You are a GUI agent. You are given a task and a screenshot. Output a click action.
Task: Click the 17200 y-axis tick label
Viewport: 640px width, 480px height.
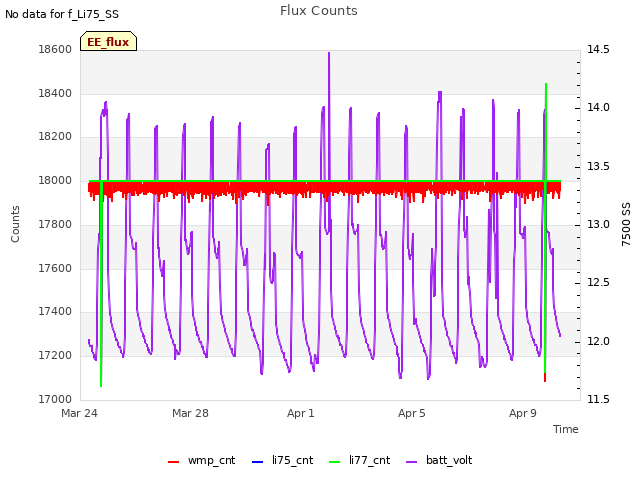point(55,356)
